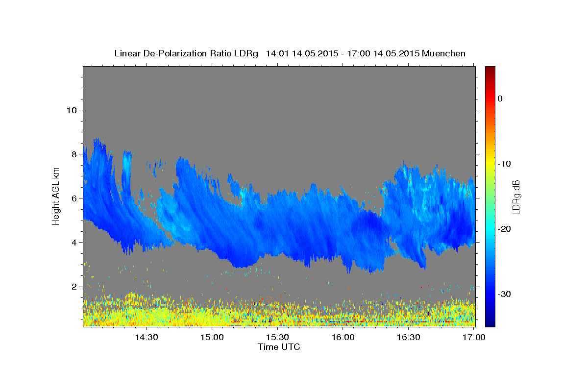
Task: Click the plot title 'Linear De-Polarization Ratio LDRg'
Action: 186,53
